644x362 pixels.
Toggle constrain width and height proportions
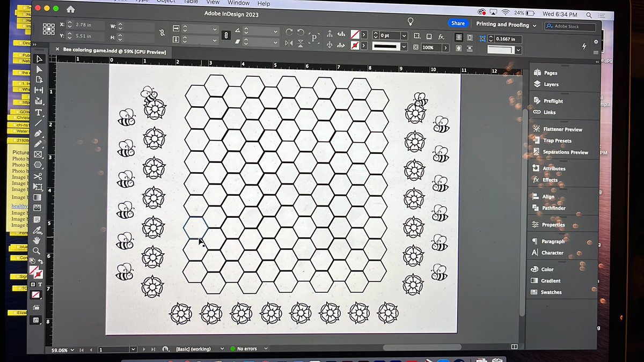(x=163, y=33)
